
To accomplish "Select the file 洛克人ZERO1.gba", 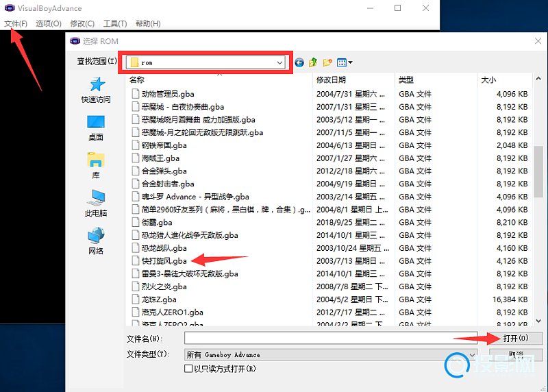I will point(173,313).
